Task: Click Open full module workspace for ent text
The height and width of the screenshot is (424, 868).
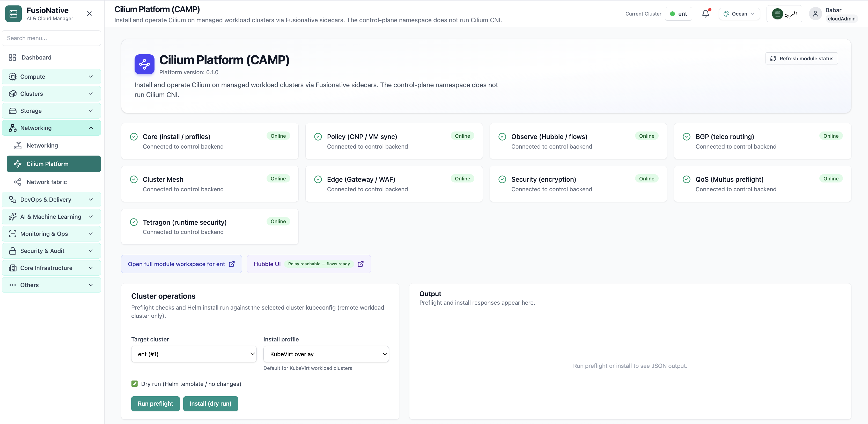Action: (x=176, y=264)
